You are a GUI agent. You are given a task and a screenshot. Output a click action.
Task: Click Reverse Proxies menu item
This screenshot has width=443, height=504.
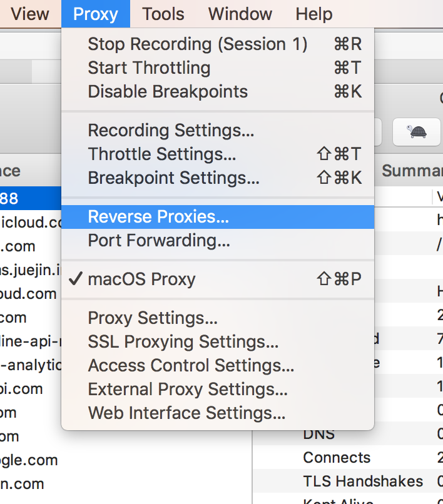pyautogui.click(x=158, y=217)
